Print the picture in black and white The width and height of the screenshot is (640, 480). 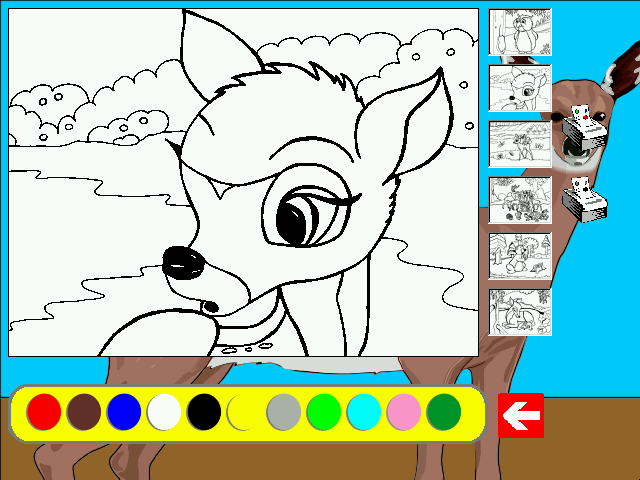click(x=584, y=200)
